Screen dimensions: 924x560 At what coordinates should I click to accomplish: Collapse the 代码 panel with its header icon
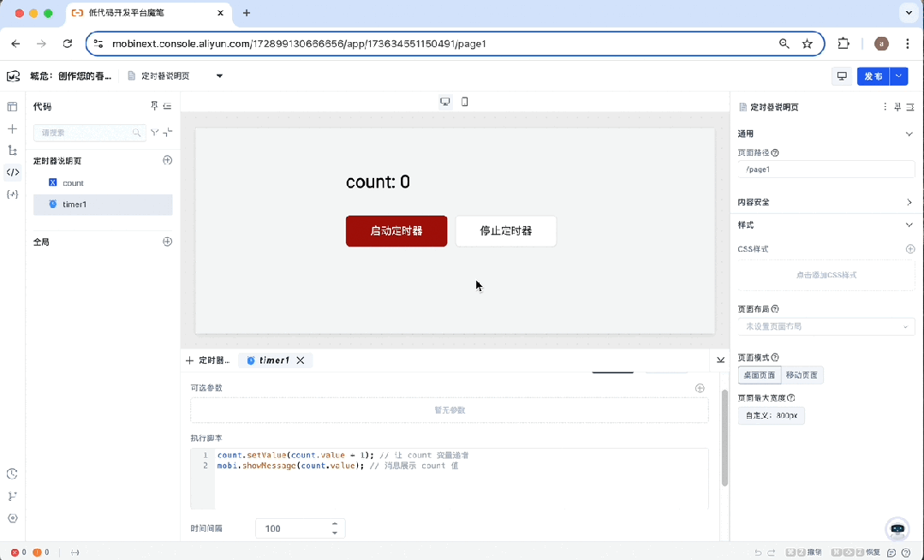(x=167, y=106)
